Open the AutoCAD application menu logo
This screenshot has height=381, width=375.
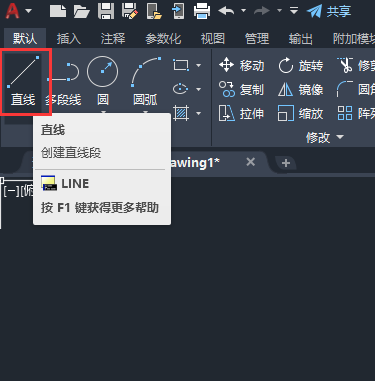pos(12,11)
